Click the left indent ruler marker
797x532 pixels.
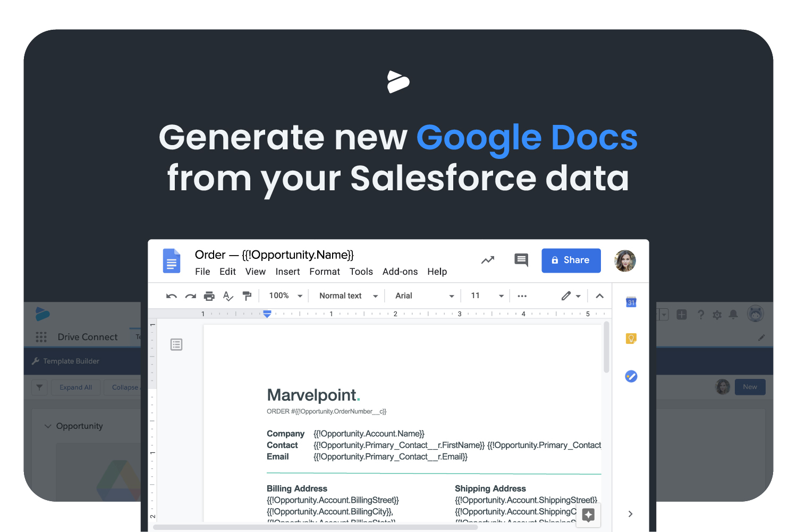pyautogui.click(x=267, y=315)
